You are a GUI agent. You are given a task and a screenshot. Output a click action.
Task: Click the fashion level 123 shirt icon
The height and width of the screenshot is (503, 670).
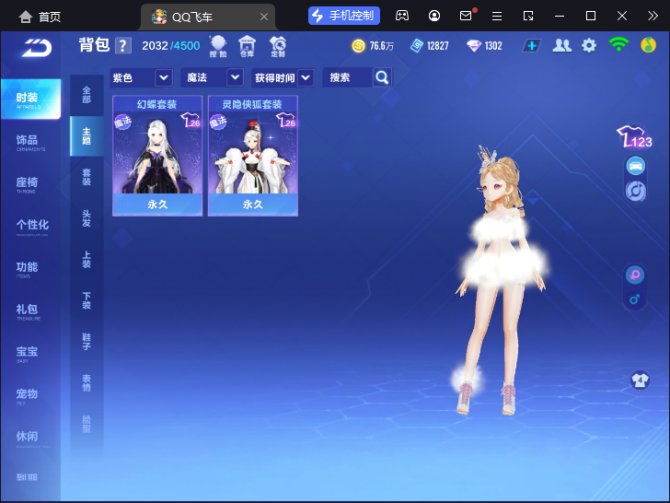pyautogui.click(x=635, y=137)
